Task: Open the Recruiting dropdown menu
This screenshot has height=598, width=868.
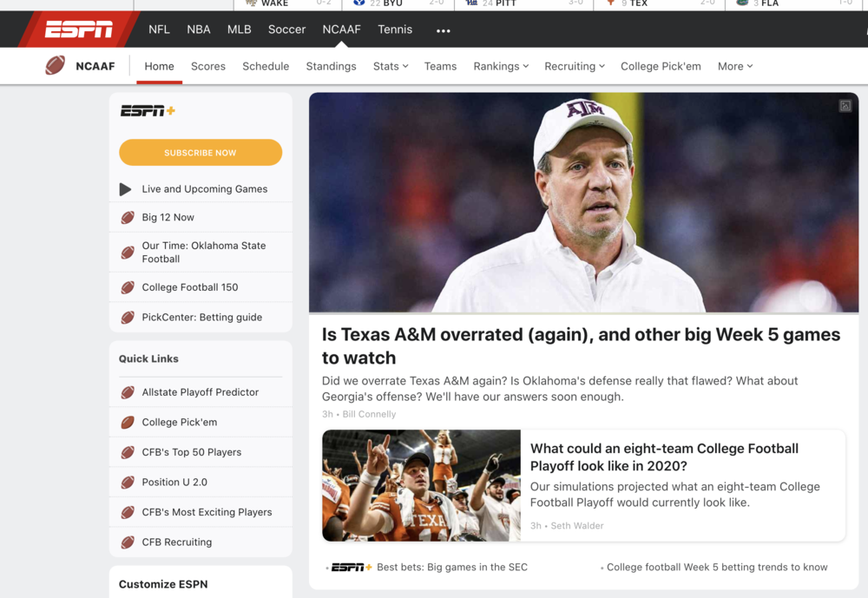Action: click(575, 66)
